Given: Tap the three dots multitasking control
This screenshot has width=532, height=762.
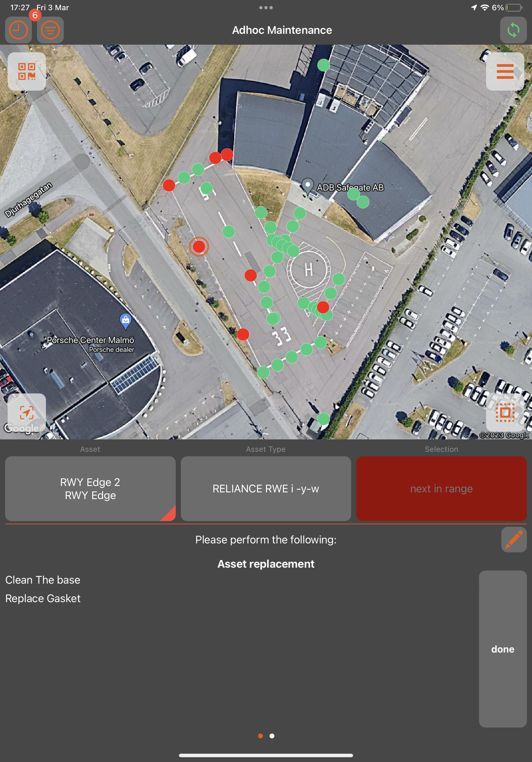Looking at the screenshot, I should (x=266, y=8).
